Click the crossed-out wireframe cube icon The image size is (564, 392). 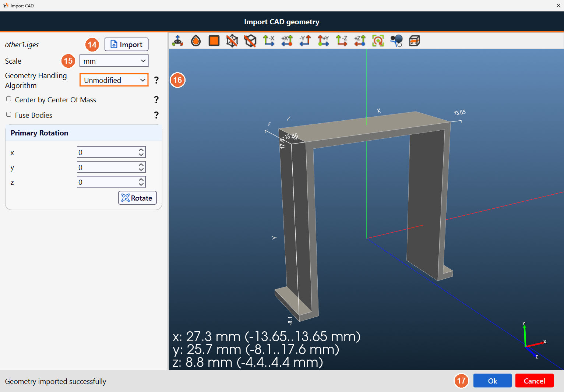[x=232, y=41]
